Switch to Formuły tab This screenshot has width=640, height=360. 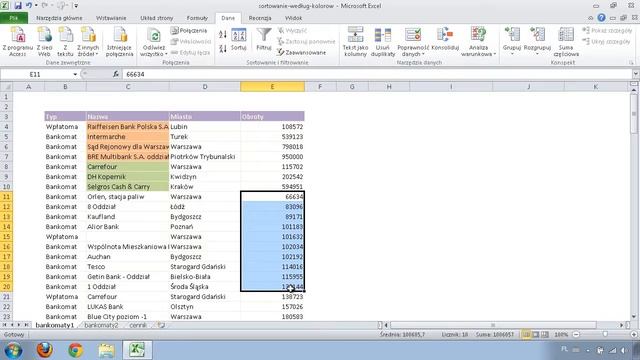[x=197, y=18]
